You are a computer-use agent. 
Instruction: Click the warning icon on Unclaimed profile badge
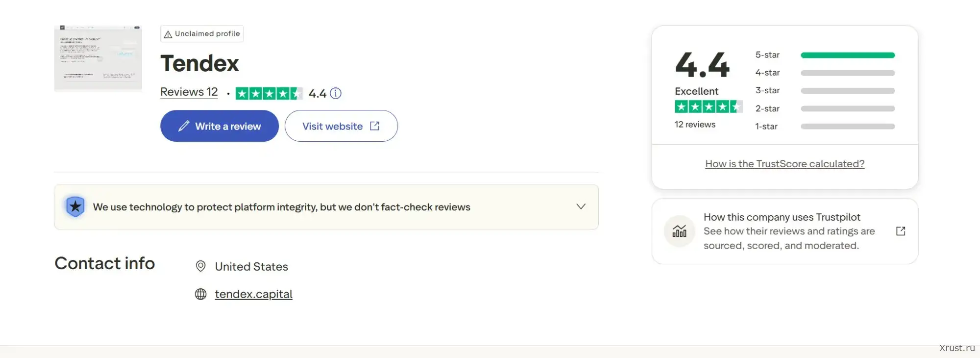(168, 34)
